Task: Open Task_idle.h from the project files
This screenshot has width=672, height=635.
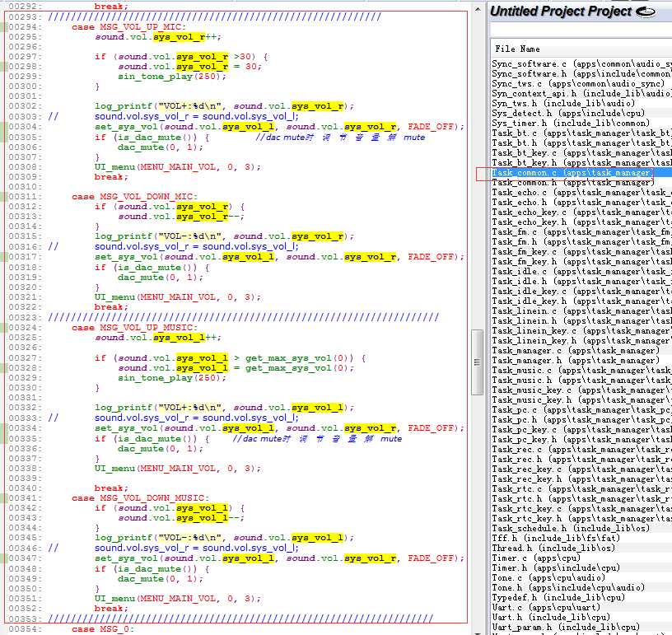Action: pos(582,281)
